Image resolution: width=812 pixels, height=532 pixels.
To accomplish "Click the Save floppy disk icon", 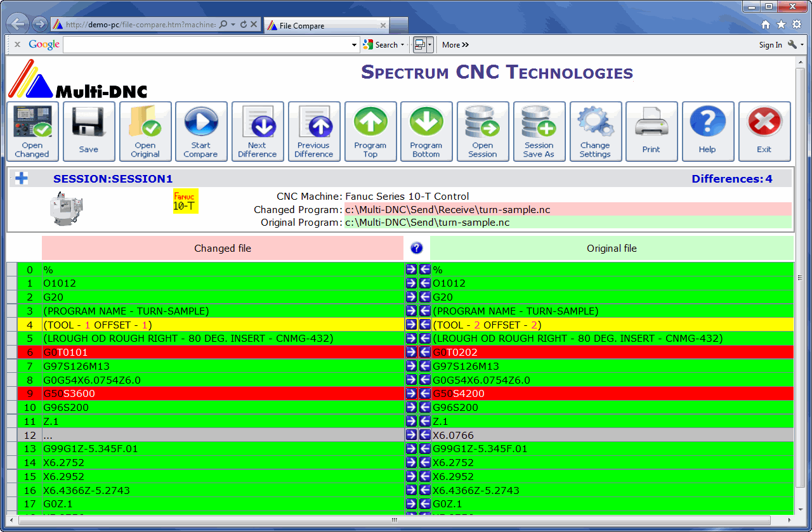I will [x=89, y=131].
